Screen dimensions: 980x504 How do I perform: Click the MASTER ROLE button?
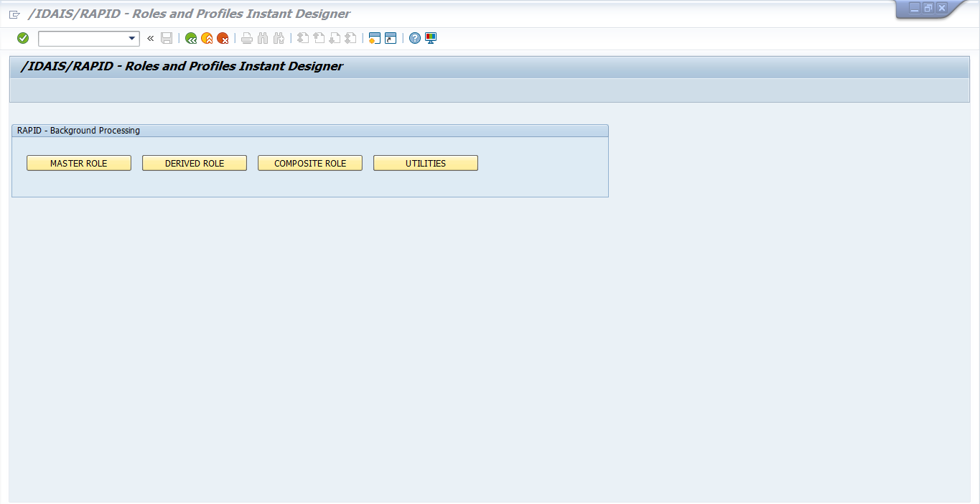[79, 163]
